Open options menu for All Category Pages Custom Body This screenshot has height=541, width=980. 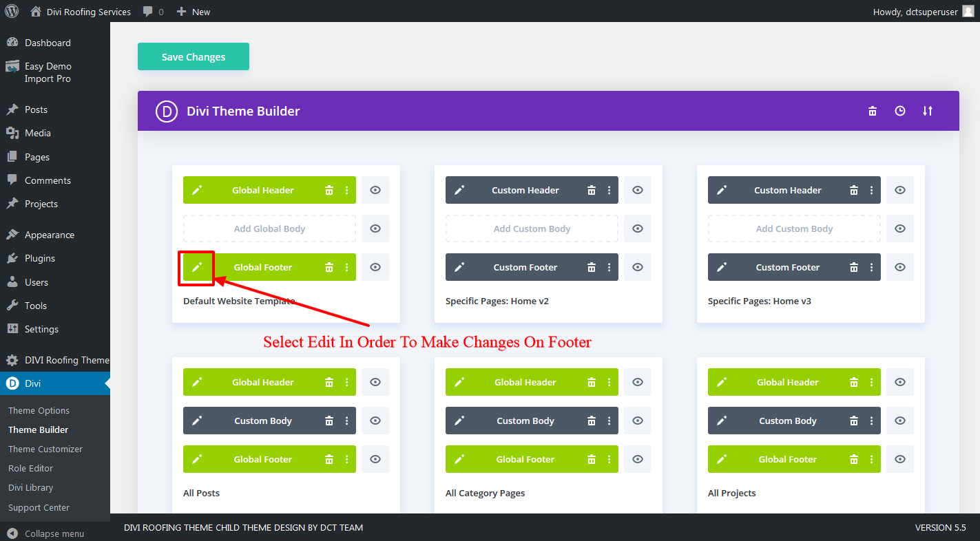coord(609,421)
